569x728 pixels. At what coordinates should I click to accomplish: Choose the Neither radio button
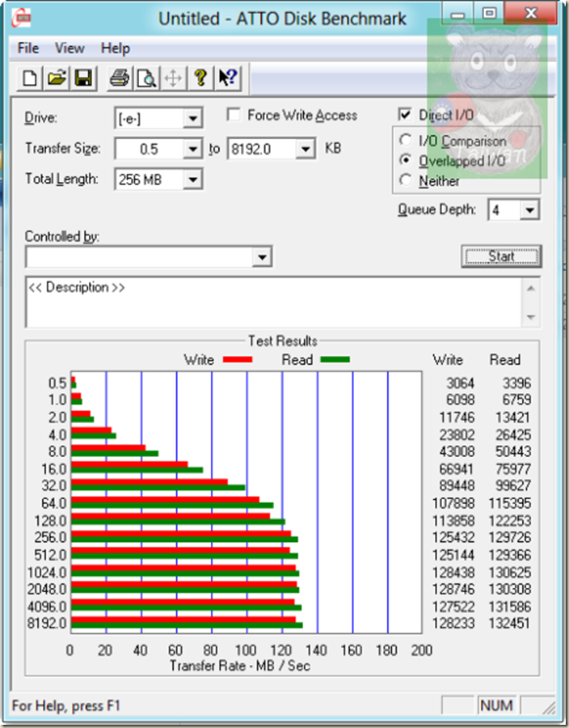406,180
